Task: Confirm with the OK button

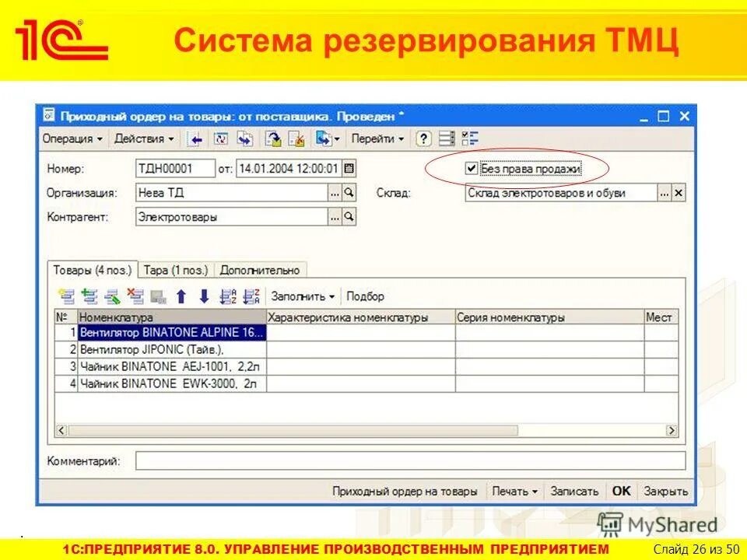Action: pyautogui.click(x=621, y=491)
